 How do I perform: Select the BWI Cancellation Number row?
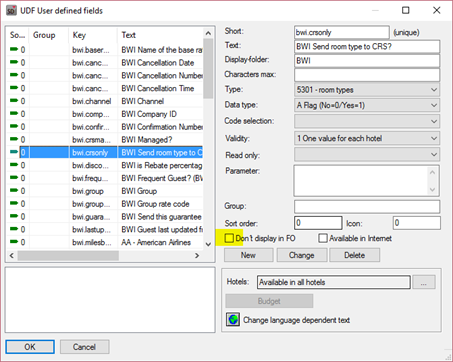tap(105, 75)
